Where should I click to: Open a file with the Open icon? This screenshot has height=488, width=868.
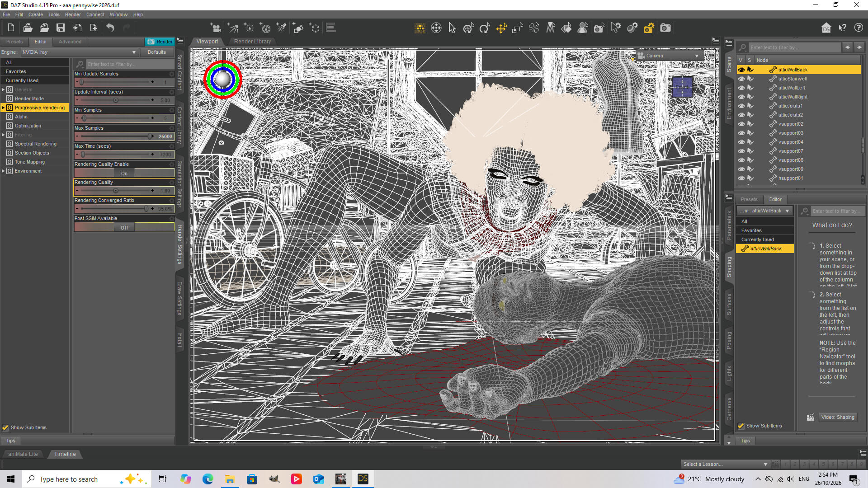(x=28, y=28)
